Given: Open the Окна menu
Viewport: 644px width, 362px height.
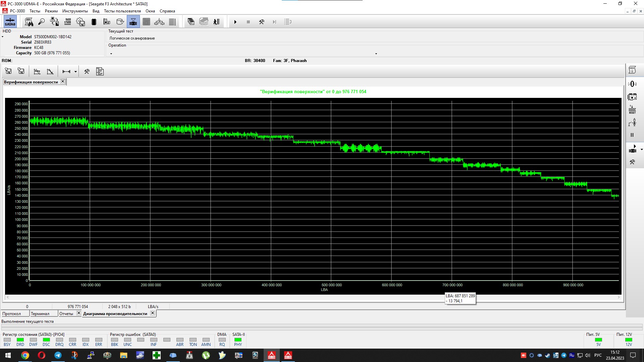Looking at the screenshot, I should click(x=150, y=11).
